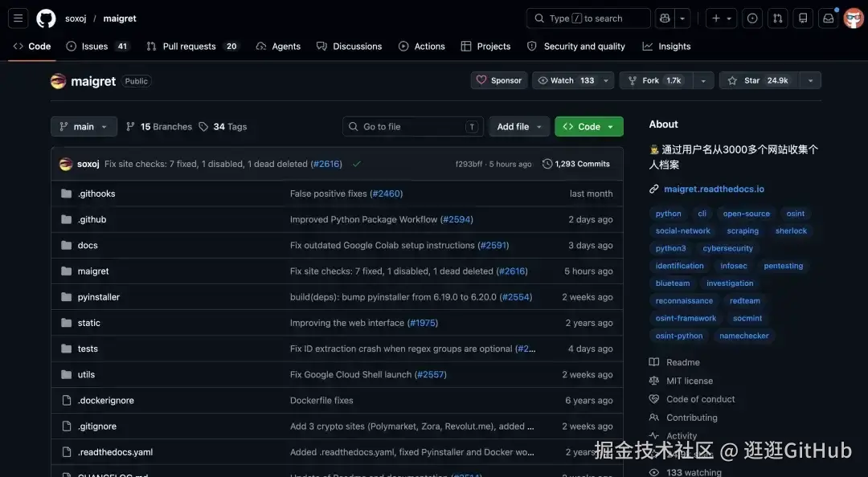The height and width of the screenshot is (477, 868).
Task: Open the Discussions tab
Action: point(350,47)
